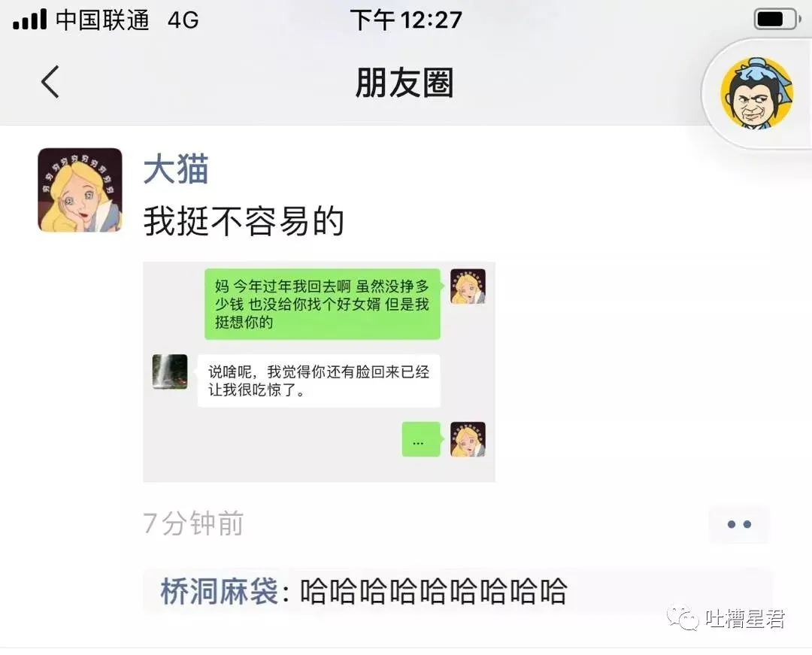The width and height of the screenshot is (812, 655).
Task: Open commenter 桥洞麻袋's profile
Action: click(x=220, y=591)
